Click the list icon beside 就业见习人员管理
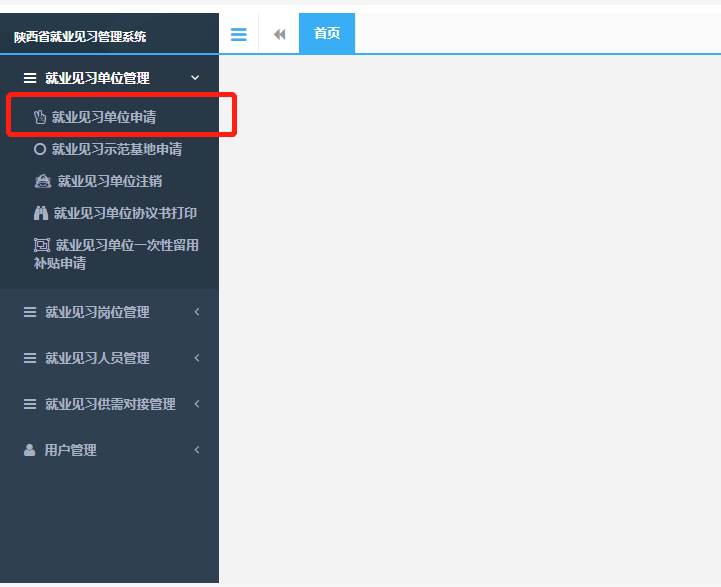This screenshot has height=587, width=721. pyautogui.click(x=30, y=358)
